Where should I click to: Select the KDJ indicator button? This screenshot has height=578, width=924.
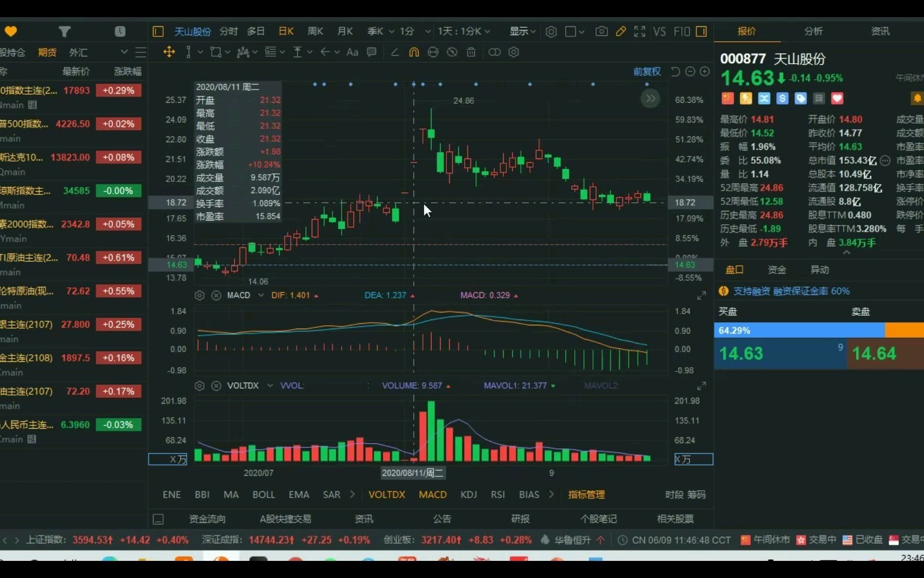pos(469,495)
